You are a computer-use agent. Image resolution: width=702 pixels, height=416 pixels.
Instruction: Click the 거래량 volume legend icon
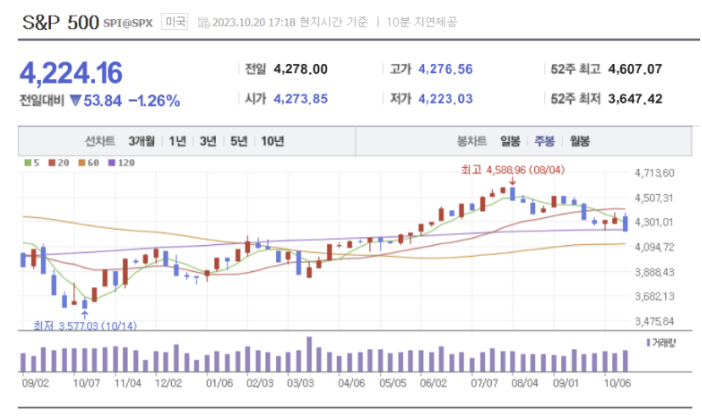pyautogui.click(x=648, y=343)
